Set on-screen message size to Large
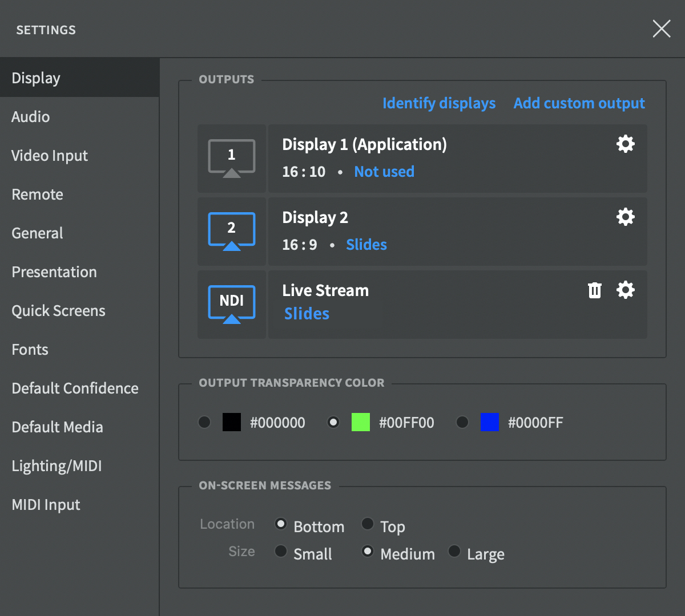This screenshot has width=685, height=616. pos(454,552)
